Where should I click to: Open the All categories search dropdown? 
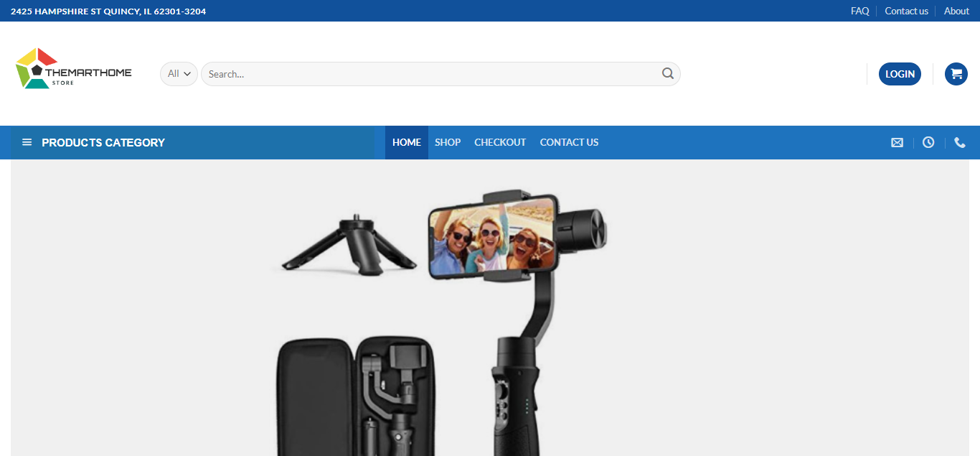[x=179, y=73]
